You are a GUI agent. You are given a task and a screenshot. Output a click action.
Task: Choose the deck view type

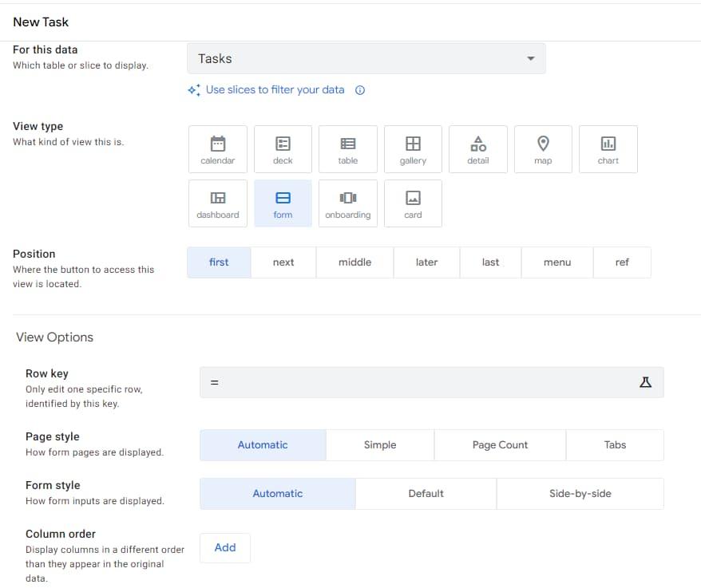[x=283, y=149]
